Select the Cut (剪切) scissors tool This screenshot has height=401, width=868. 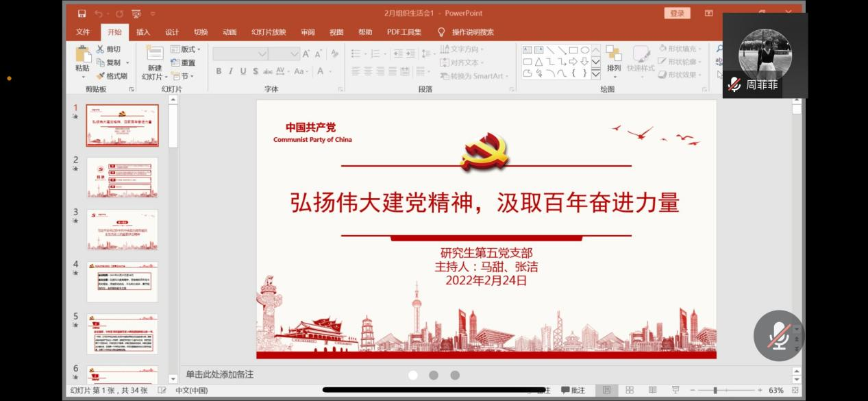[108, 49]
